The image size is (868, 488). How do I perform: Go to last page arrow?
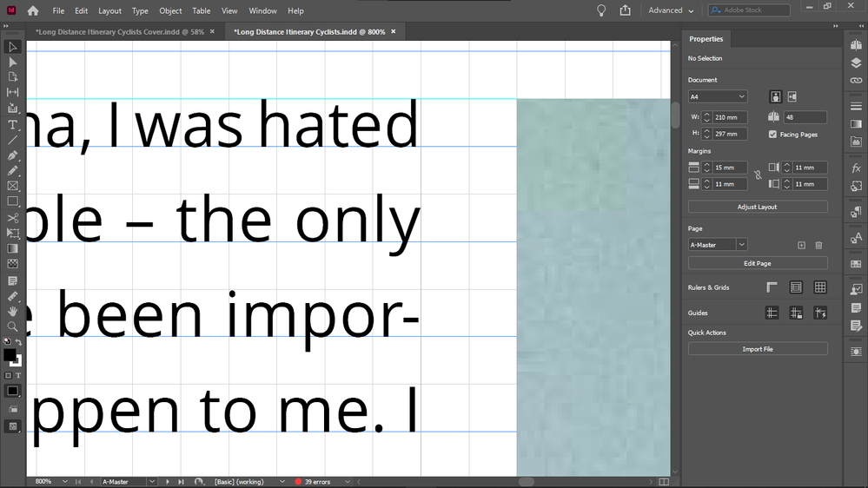pos(181,482)
